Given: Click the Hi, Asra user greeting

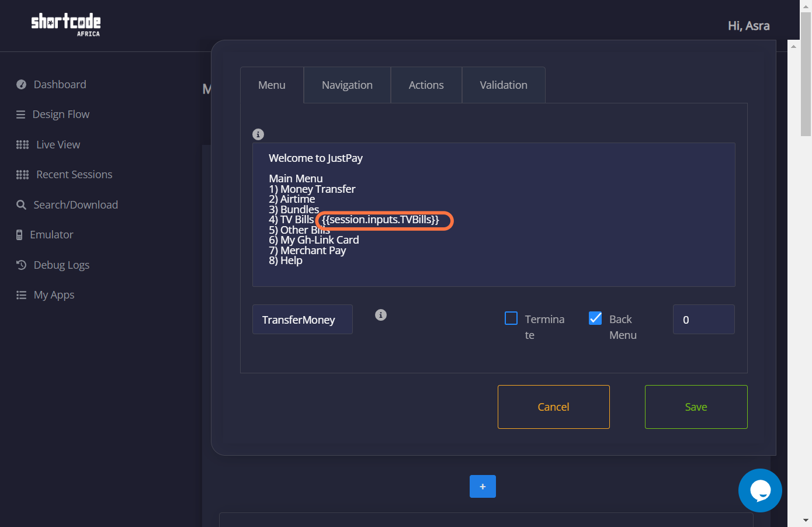Looking at the screenshot, I should 748,26.
